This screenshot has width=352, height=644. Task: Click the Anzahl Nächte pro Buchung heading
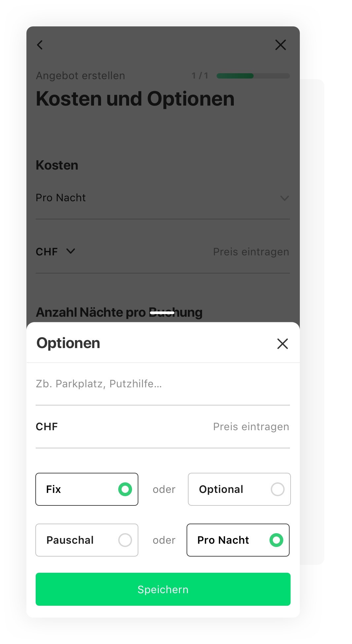coord(119,312)
